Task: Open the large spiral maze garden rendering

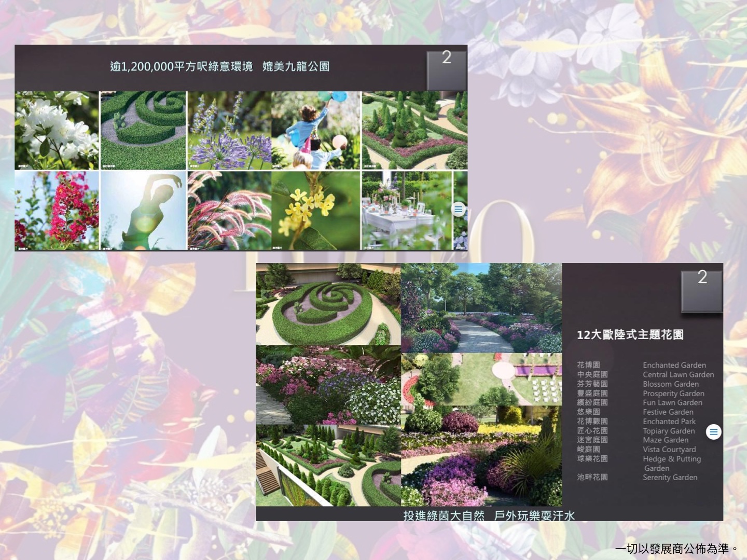Action: [x=328, y=304]
